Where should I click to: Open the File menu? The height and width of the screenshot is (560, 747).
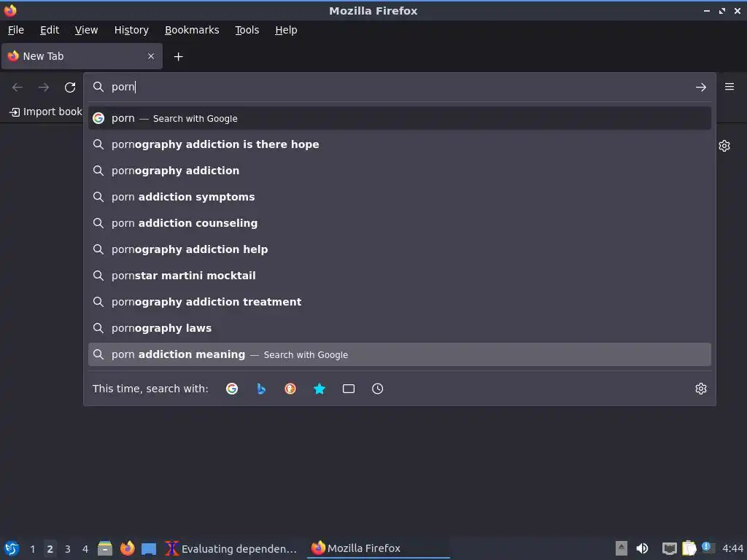pos(16,30)
